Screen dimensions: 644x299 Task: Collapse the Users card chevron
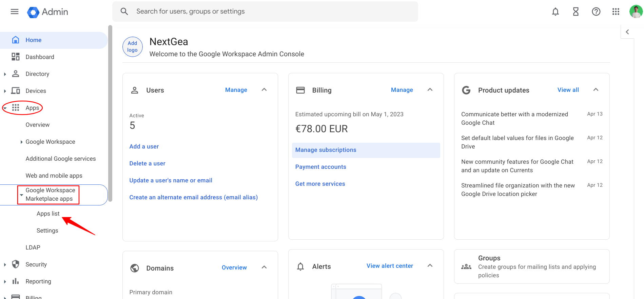click(264, 89)
